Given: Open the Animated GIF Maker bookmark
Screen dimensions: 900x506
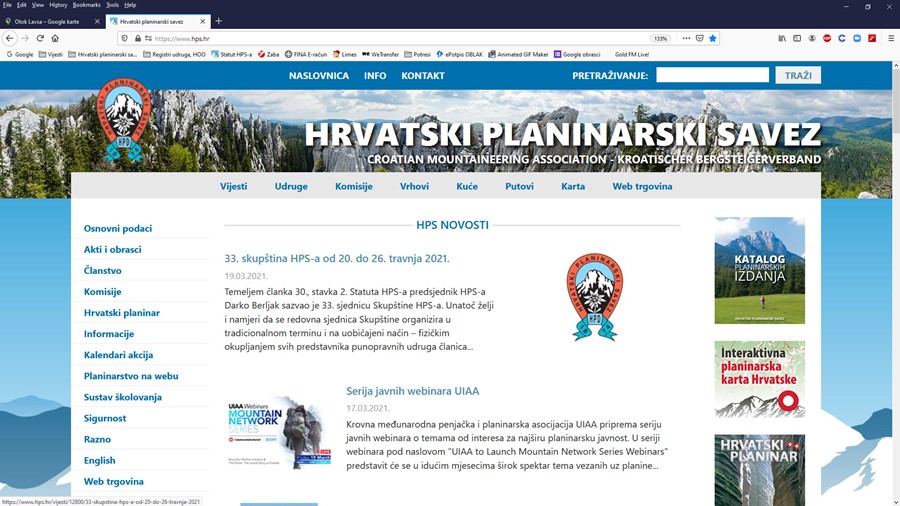Looking at the screenshot, I should point(518,55).
